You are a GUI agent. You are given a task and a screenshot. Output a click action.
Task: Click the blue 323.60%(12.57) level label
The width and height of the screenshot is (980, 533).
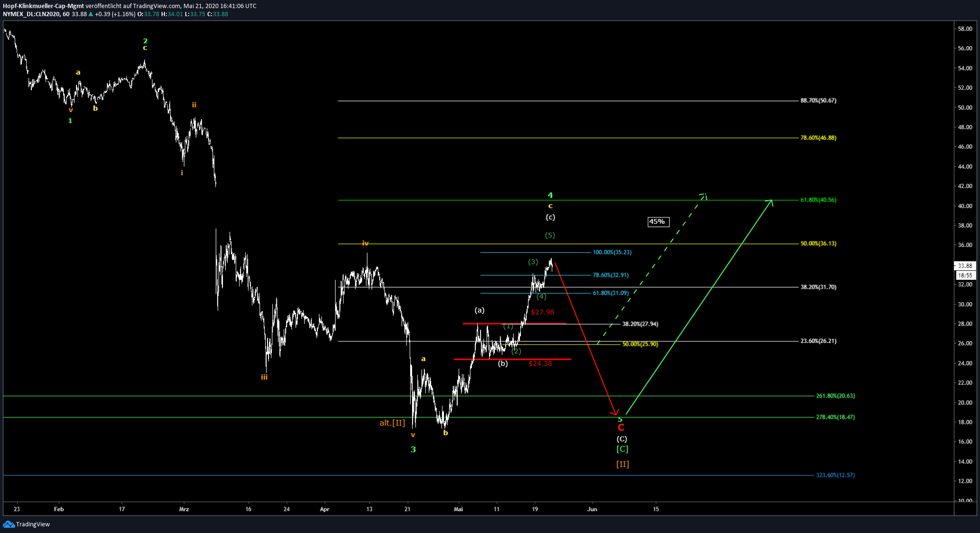[x=835, y=475]
